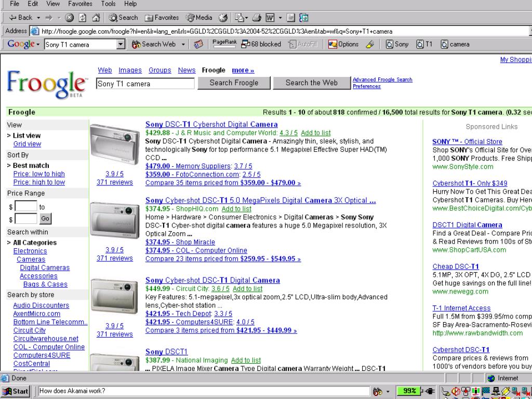Stop loading with the Stop icon
This screenshot has height=399, width=532.
pos(69,18)
